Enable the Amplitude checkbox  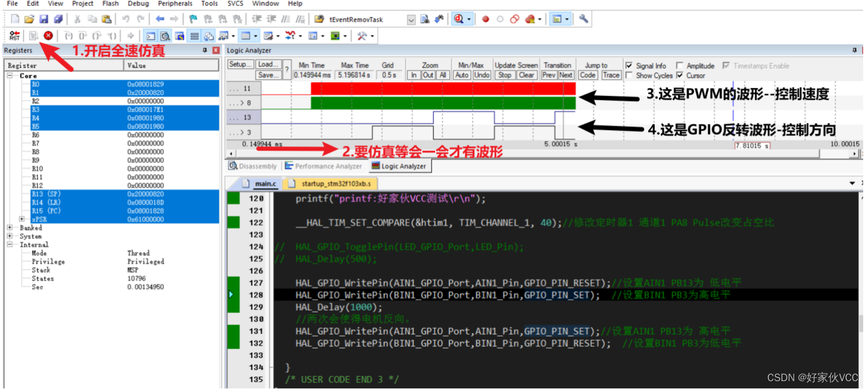680,66
